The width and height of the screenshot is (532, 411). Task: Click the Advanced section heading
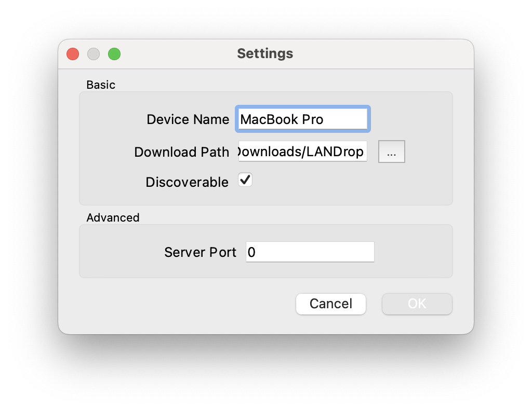coord(113,217)
